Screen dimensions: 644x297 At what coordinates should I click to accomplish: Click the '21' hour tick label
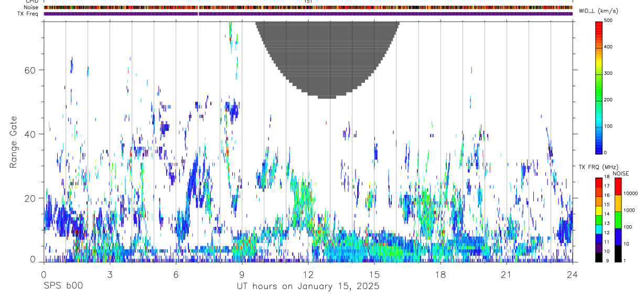(506, 274)
